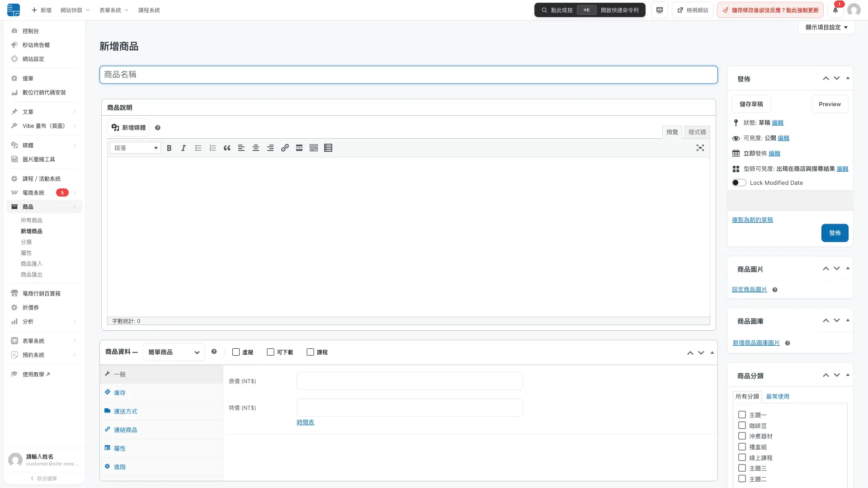
Task: Click the table icon in editor toolbar
Action: (x=328, y=148)
